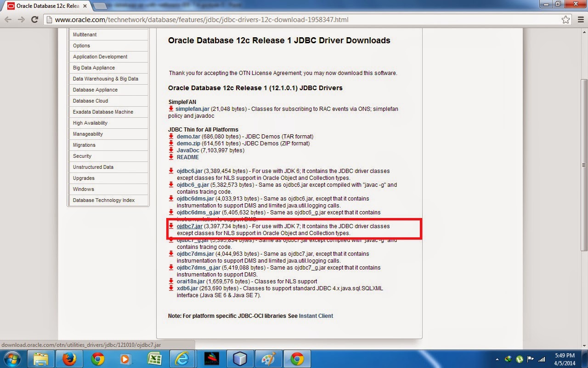Open Windows Explorer from the taskbar
588x368 pixels.
click(41, 359)
